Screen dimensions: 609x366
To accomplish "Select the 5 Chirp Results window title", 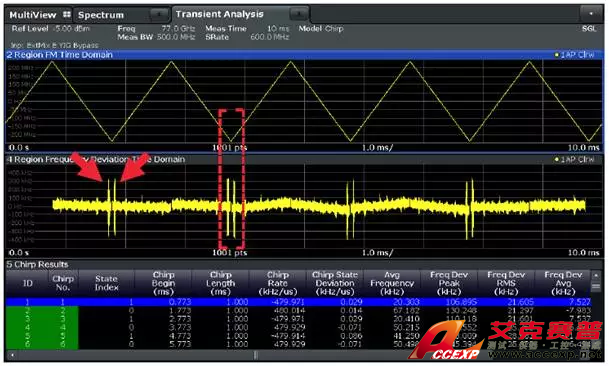I will click(37, 265).
